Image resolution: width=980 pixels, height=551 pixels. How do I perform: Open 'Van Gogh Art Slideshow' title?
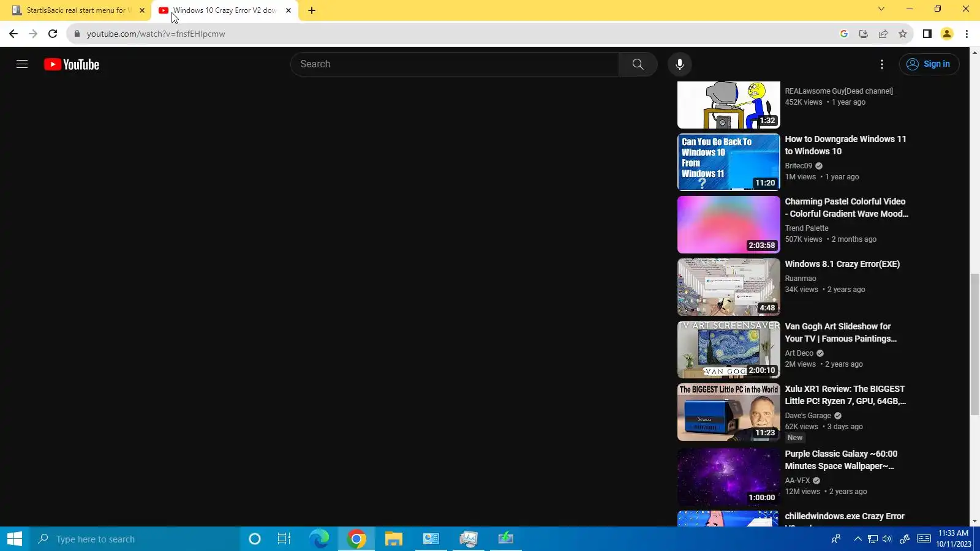coord(841,332)
